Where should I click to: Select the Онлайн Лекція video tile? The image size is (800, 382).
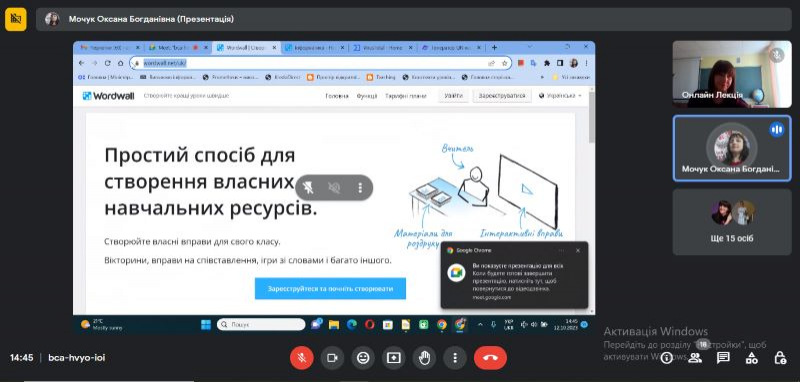732,74
